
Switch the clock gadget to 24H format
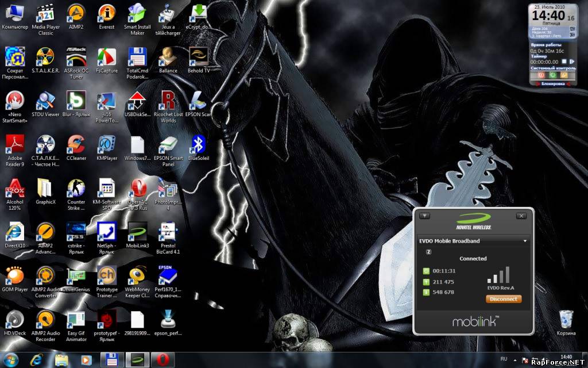coord(572,34)
